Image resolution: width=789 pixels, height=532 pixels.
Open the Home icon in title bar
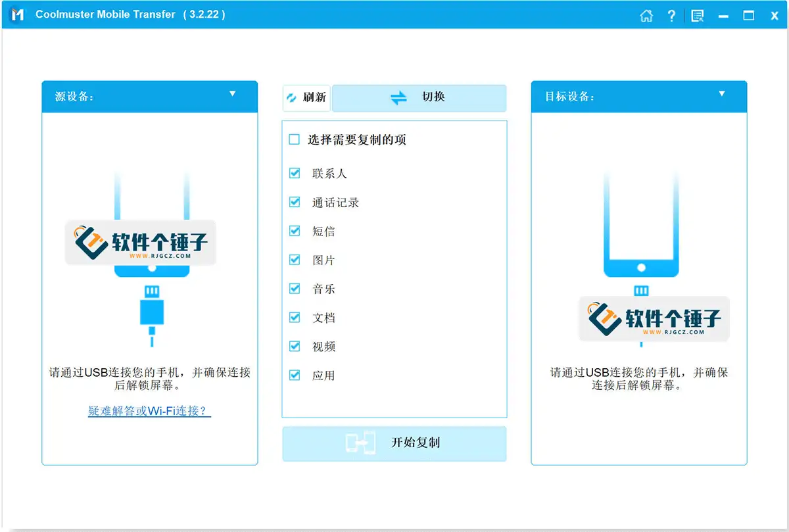point(646,15)
